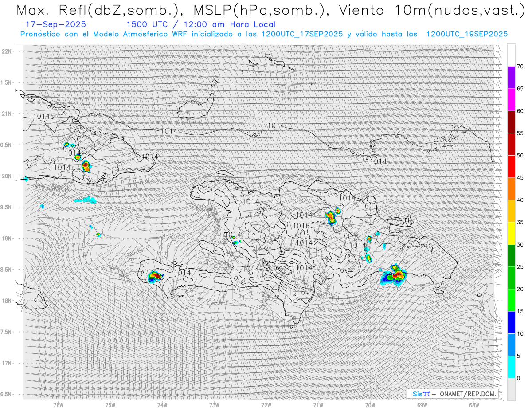Screen dimensions: 532x411
Task: Click the "76W" longitude axis label
Action: tap(58, 405)
